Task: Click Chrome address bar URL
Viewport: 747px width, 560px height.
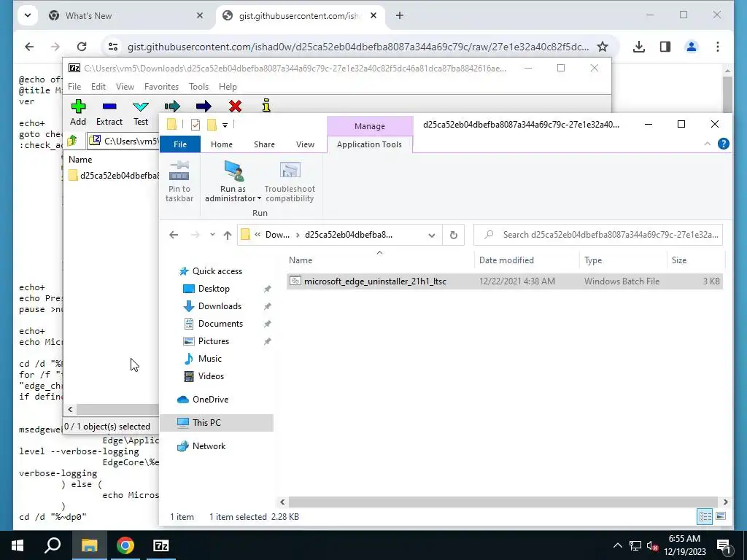Action: tap(357, 47)
